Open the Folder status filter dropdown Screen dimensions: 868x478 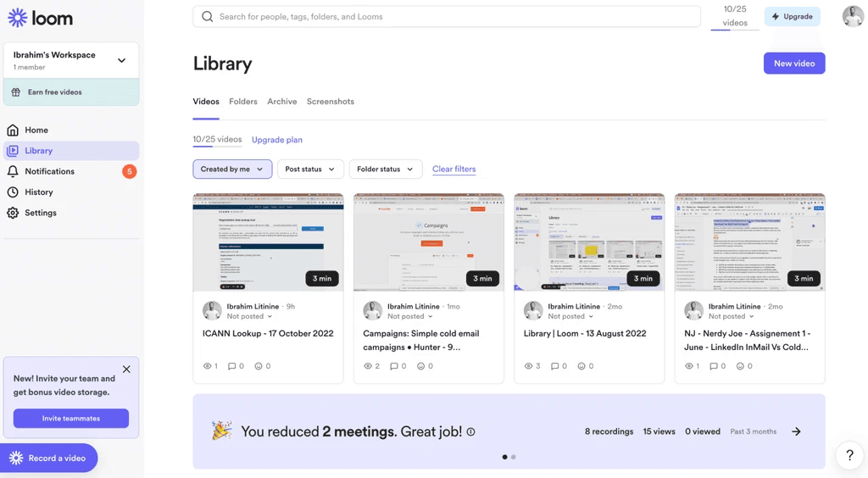pos(385,170)
